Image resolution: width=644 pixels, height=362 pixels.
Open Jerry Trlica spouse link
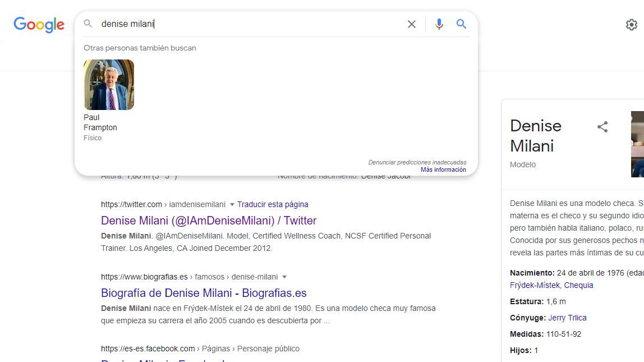(567, 318)
